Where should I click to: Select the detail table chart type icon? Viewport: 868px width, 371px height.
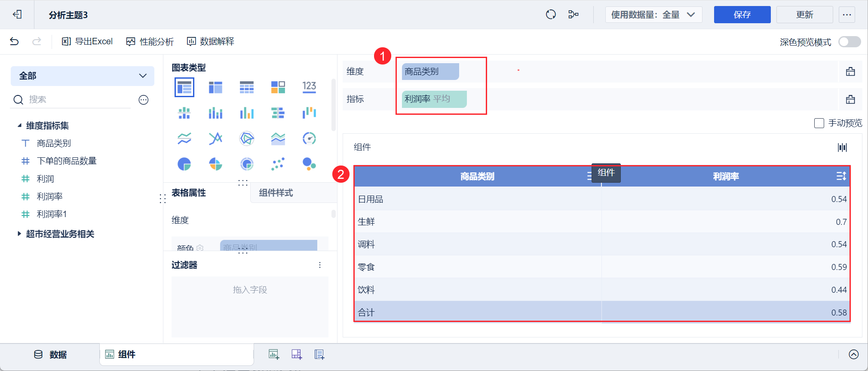click(247, 87)
